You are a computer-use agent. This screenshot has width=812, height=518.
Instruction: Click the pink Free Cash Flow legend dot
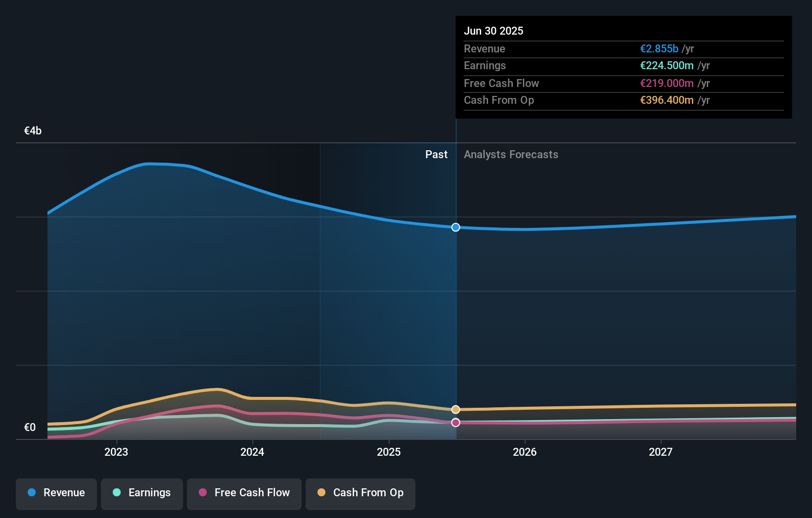202,493
